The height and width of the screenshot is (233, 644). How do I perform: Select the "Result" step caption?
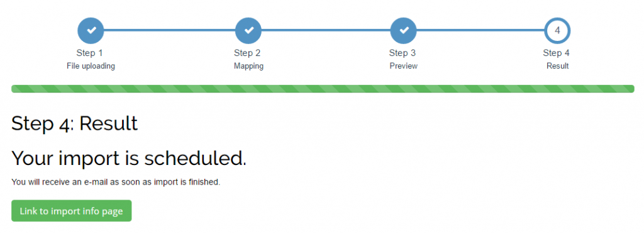pyautogui.click(x=558, y=65)
